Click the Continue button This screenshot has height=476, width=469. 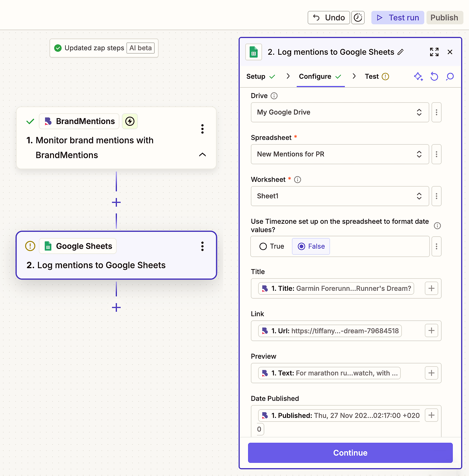(x=350, y=453)
